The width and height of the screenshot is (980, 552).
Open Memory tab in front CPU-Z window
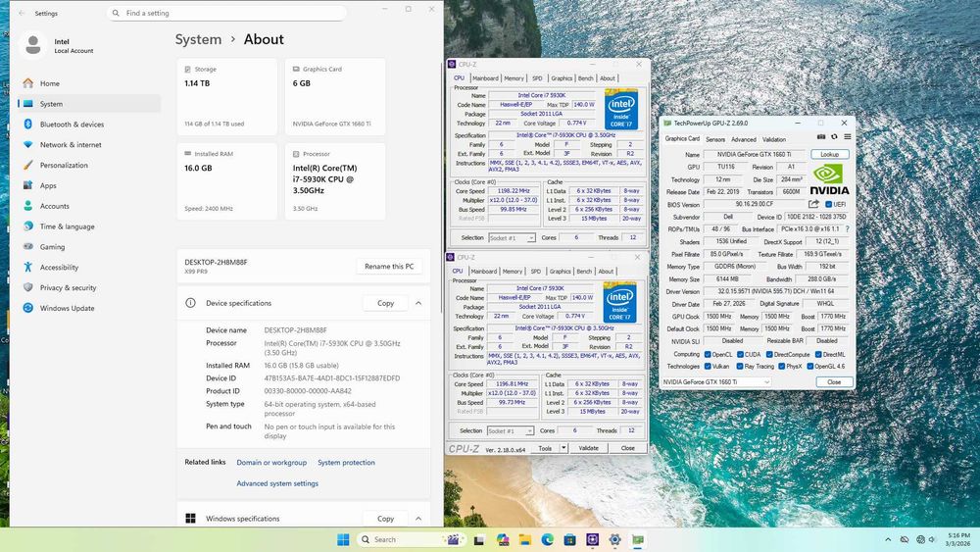[512, 272]
